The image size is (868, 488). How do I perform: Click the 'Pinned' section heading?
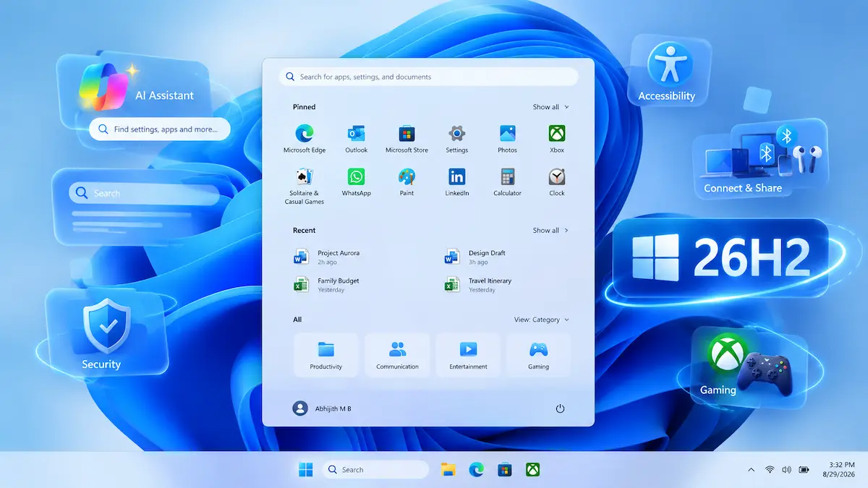pos(304,107)
